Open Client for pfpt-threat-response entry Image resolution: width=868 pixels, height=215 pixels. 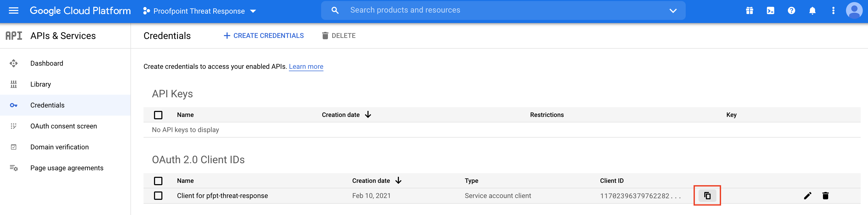tap(222, 196)
